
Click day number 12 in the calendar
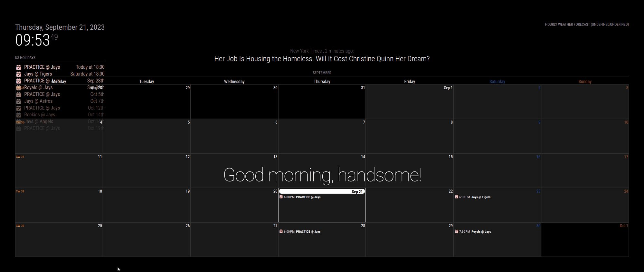(188, 157)
